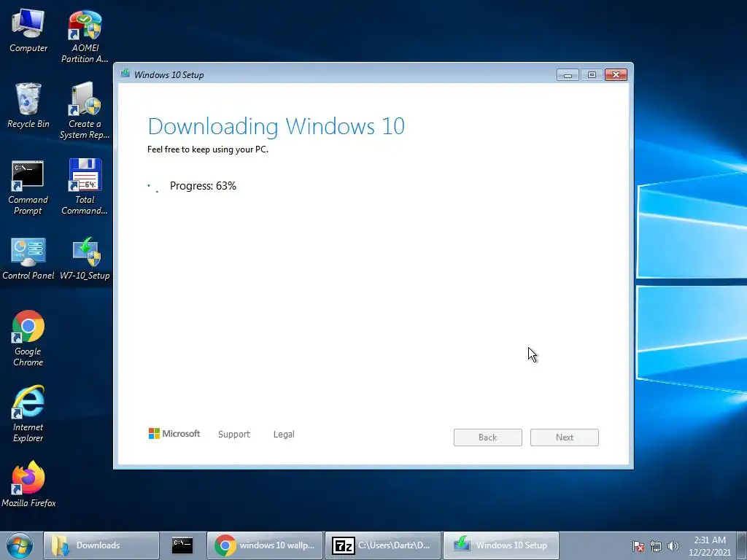Close the Windows 10 Setup window
The image size is (747, 560).
click(x=616, y=75)
